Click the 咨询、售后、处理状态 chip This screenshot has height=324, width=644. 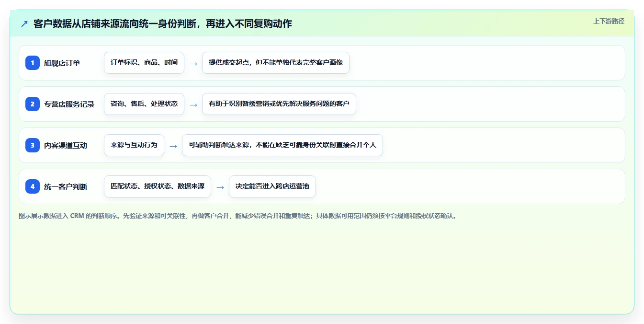coord(144,104)
